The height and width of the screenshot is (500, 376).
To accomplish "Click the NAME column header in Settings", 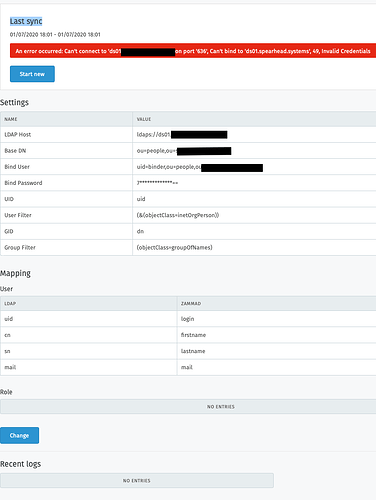I will coord(11,119).
